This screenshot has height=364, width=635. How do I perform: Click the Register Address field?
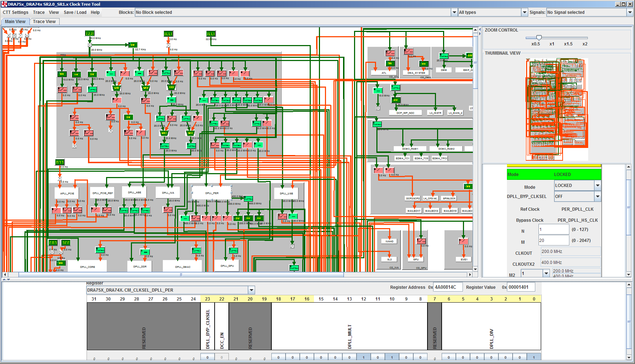pos(448,287)
